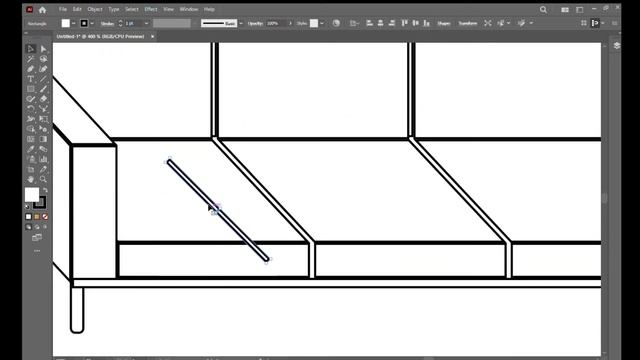Click the Fill color box in toolbox
The width and height of the screenshot is (640, 360).
[x=32, y=195]
